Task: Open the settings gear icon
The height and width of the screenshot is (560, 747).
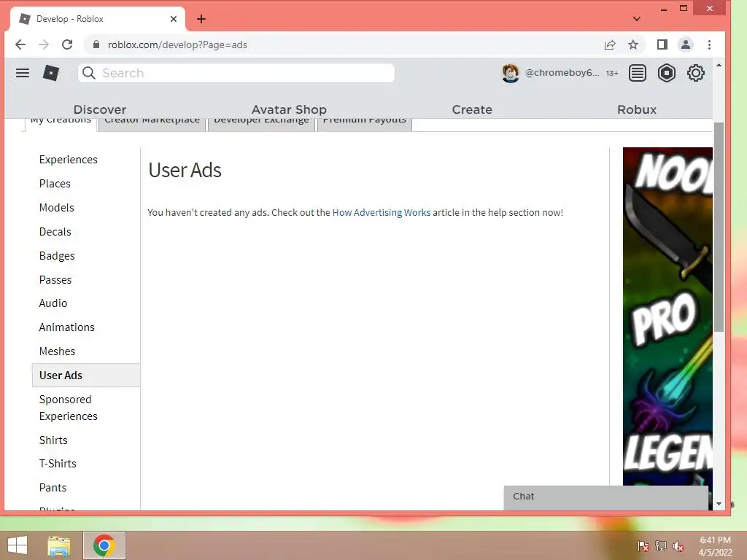Action: coord(695,73)
